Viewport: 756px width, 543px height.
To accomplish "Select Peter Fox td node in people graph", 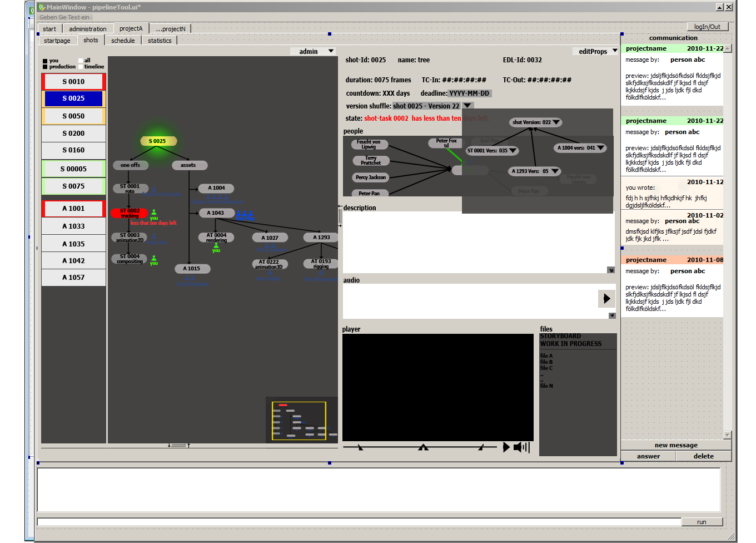I will tap(446, 143).
